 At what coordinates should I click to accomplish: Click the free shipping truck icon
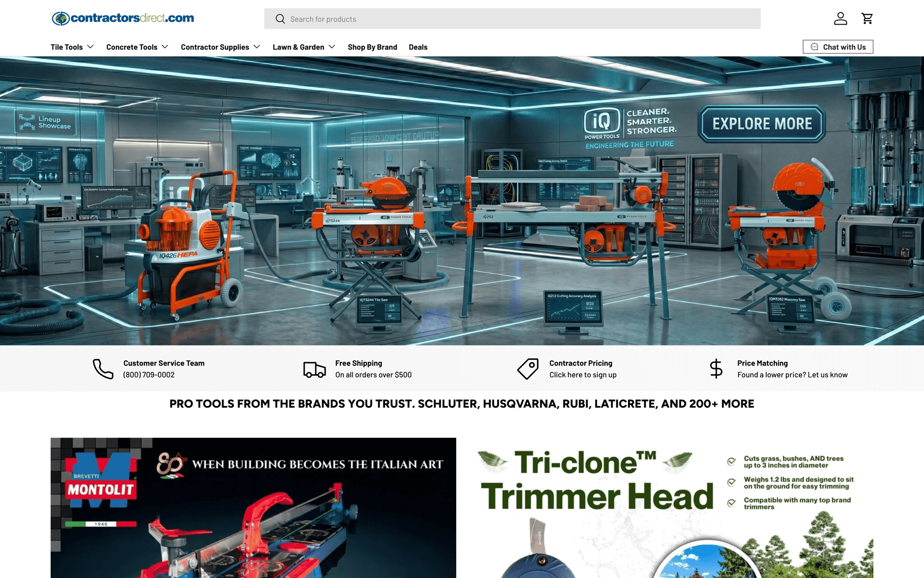pos(315,369)
